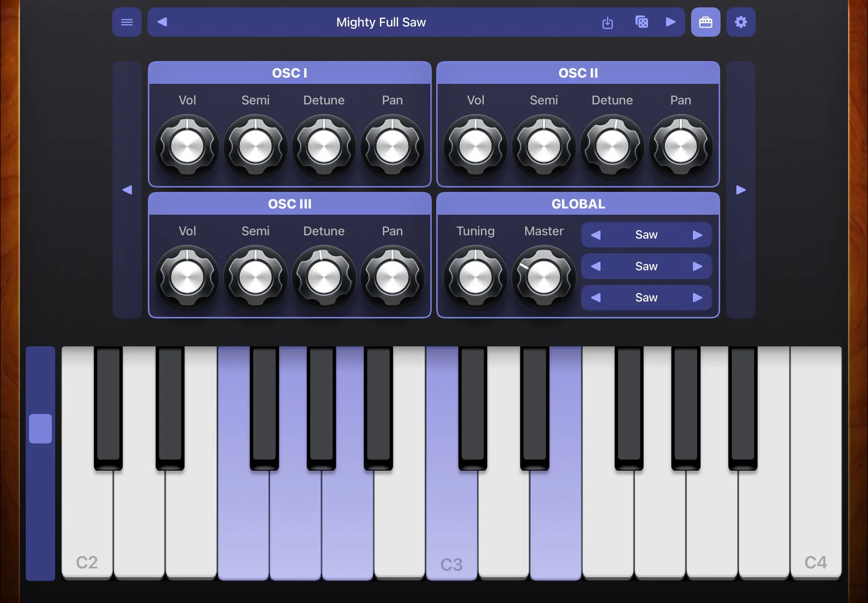868x603 pixels.
Task: Click the randomize dice icon
Action: click(x=642, y=22)
